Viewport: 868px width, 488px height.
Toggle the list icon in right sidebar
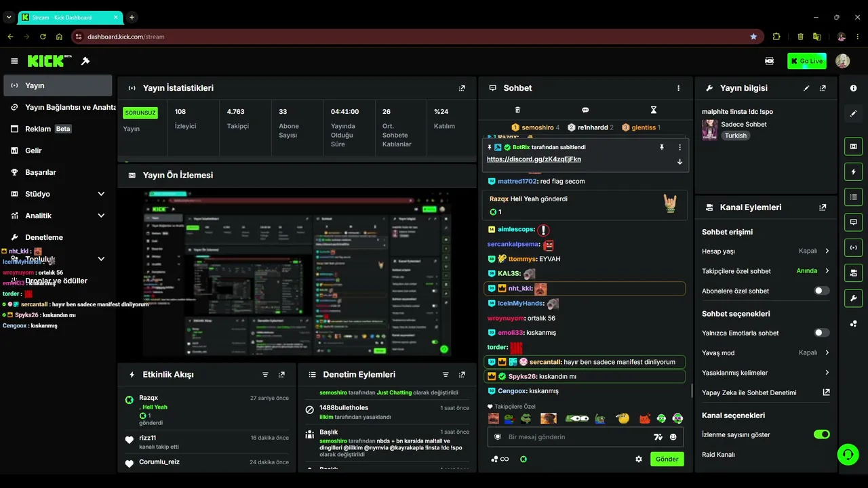coord(853,197)
